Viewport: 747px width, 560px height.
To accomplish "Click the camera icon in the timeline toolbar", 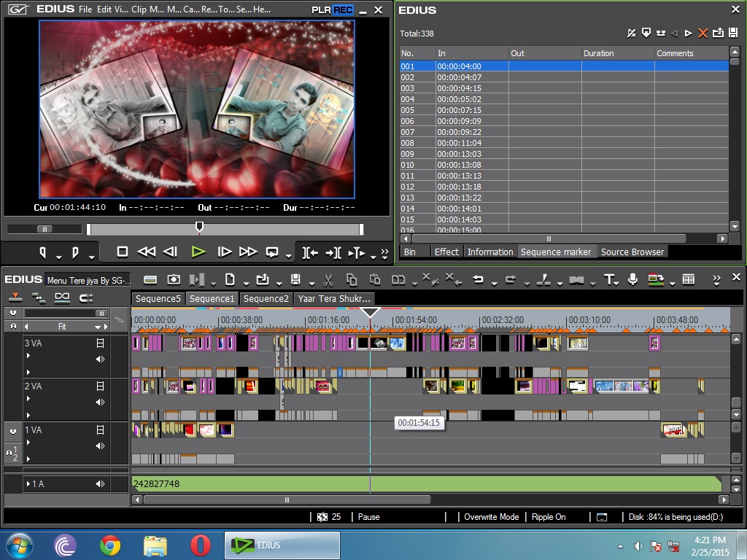I will point(174,279).
